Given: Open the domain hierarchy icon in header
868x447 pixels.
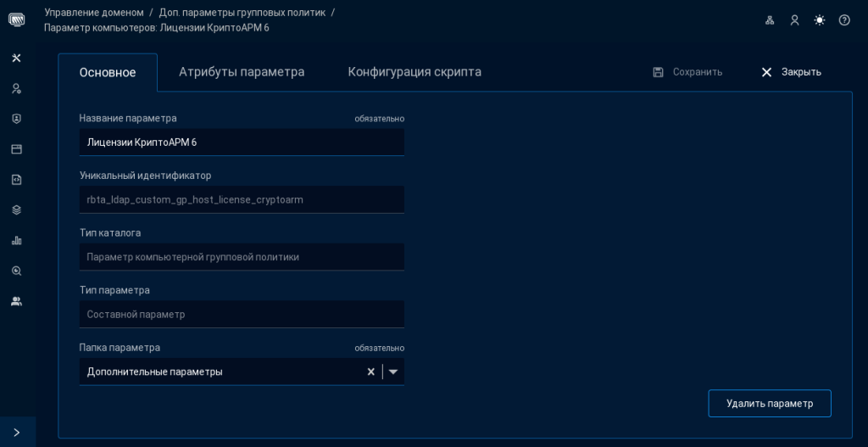Looking at the screenshot, I should click(770, 20).
